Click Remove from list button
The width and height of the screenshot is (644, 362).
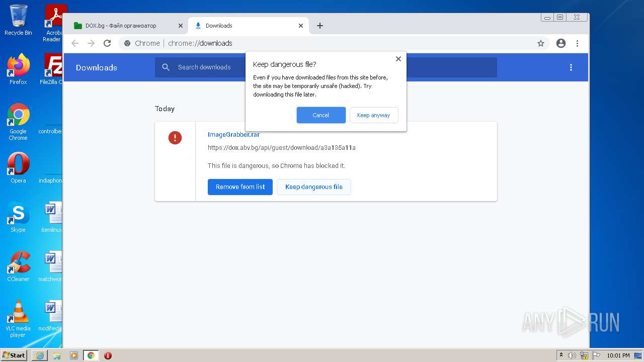click(240, 187)
